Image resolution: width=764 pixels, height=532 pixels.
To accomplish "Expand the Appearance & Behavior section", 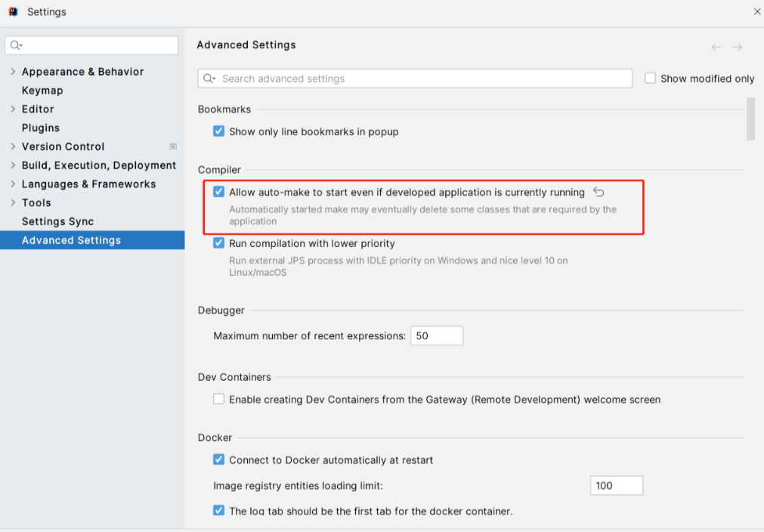I will click(x=13, y=72).
